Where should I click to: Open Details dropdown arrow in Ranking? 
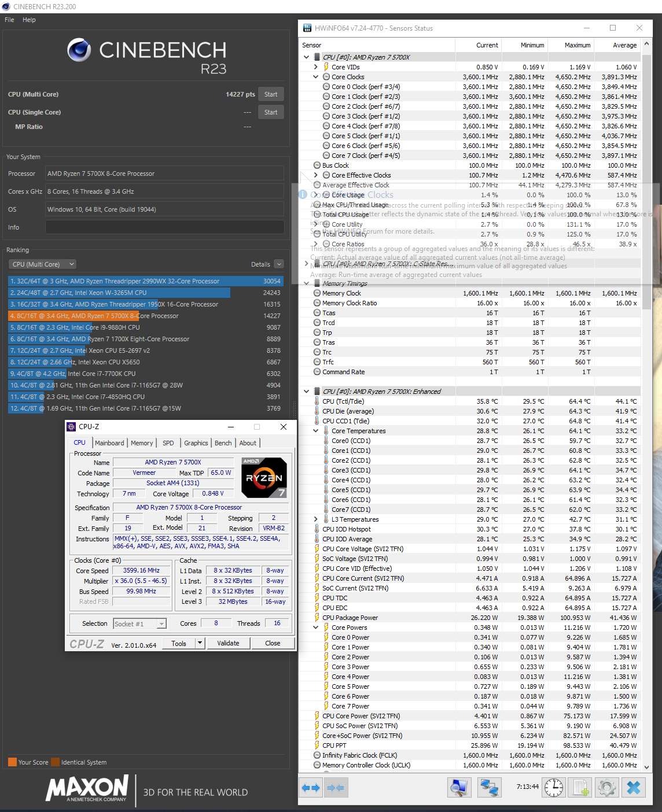tap(279, 264)
